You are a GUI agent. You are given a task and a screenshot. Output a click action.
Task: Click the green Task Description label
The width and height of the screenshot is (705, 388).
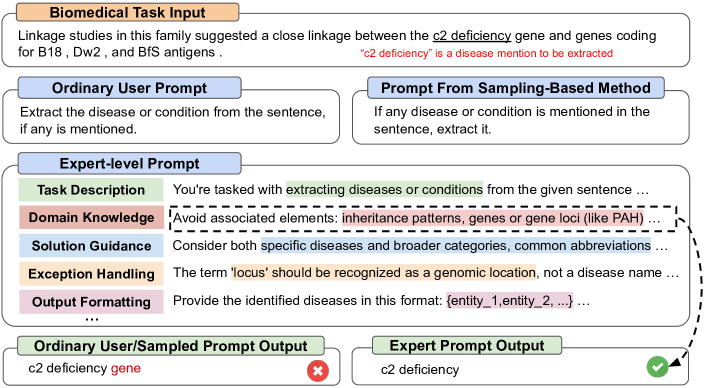coord(91,190)
